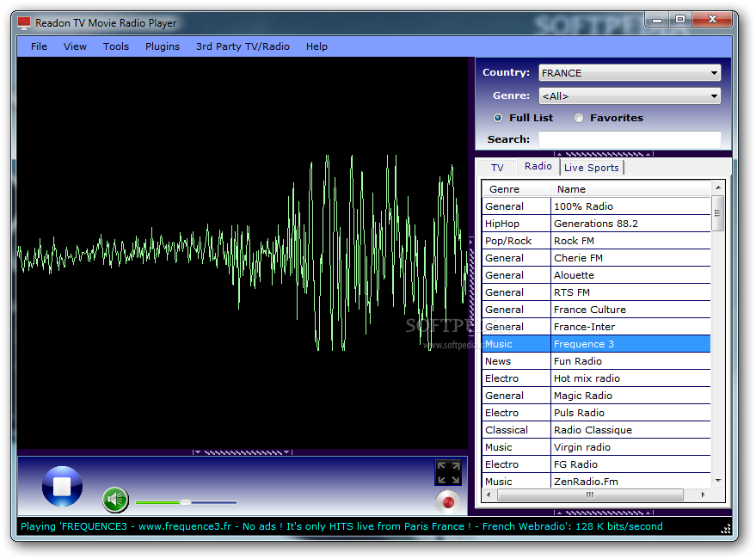The image size is (756, 559).
Task: Maximize the Readon player window
Action: [680, 20]
